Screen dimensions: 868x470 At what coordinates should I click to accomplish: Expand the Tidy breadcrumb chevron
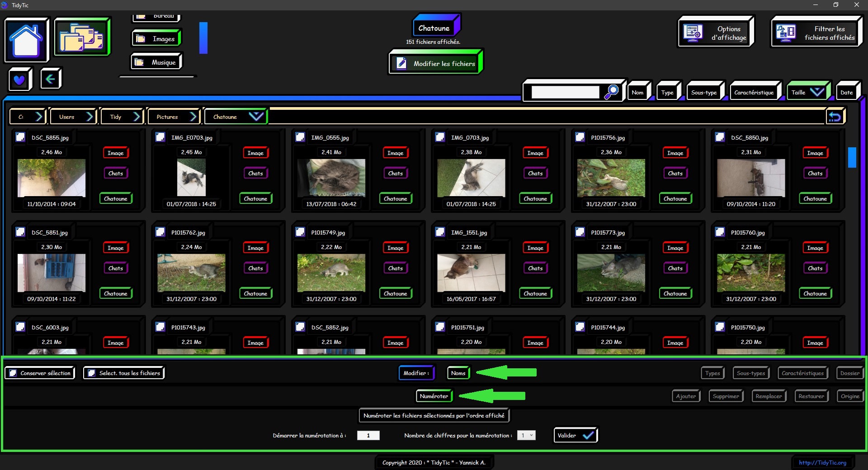coord(137,117)
